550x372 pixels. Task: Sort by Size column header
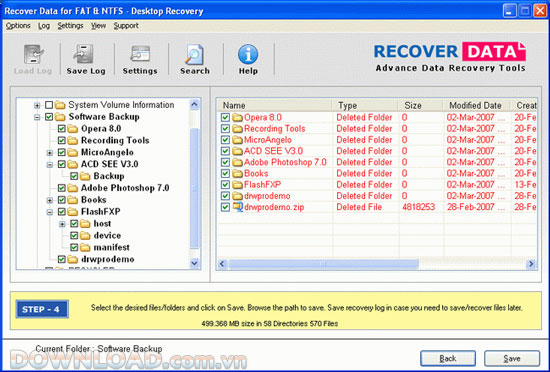tap(420, 105)
